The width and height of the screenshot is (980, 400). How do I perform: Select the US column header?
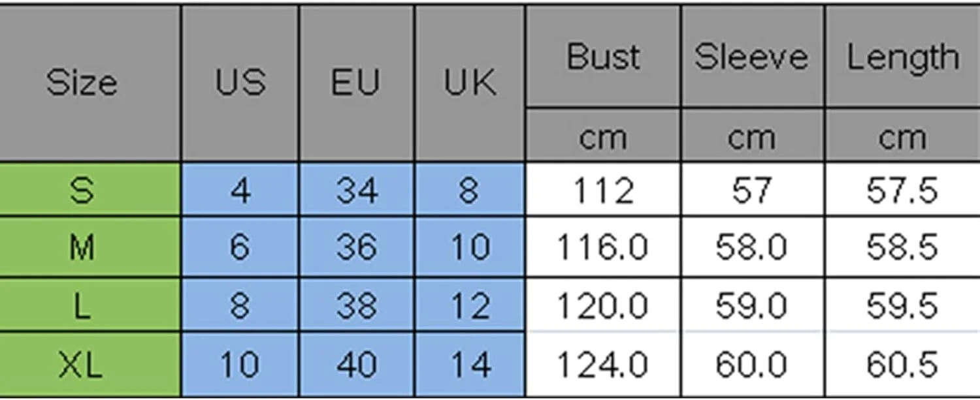coord(240,84)
